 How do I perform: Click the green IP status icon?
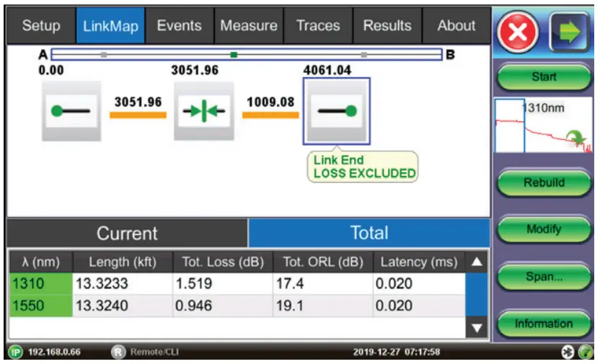(x=16, y=352)
